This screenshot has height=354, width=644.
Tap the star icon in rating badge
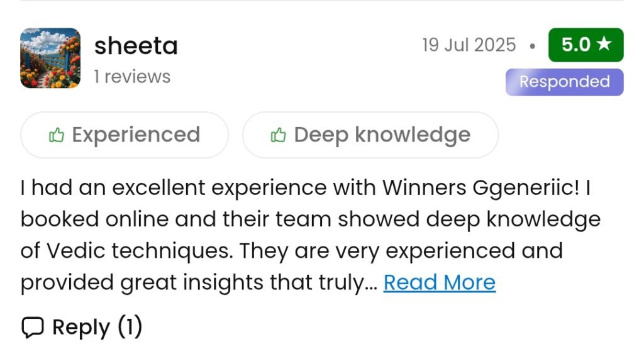coord(605,44)
